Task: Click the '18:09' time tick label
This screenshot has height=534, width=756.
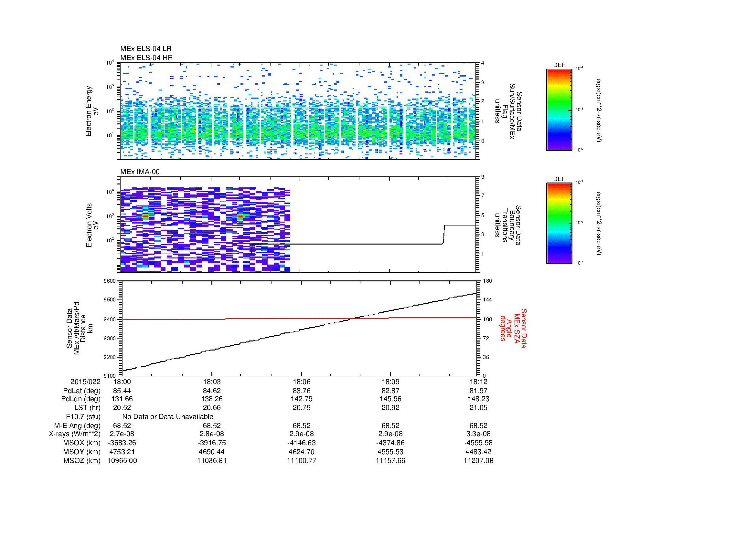Action: (390, 382)
